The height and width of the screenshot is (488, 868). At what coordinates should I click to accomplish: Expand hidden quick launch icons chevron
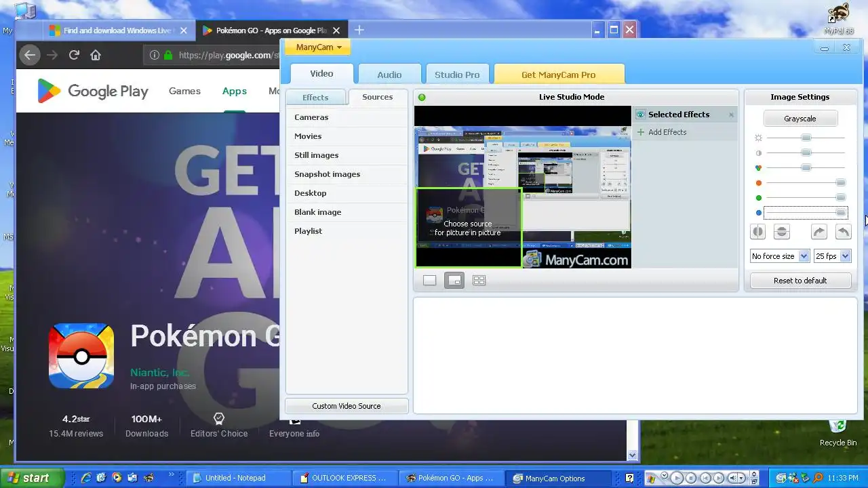pos(171,475)
